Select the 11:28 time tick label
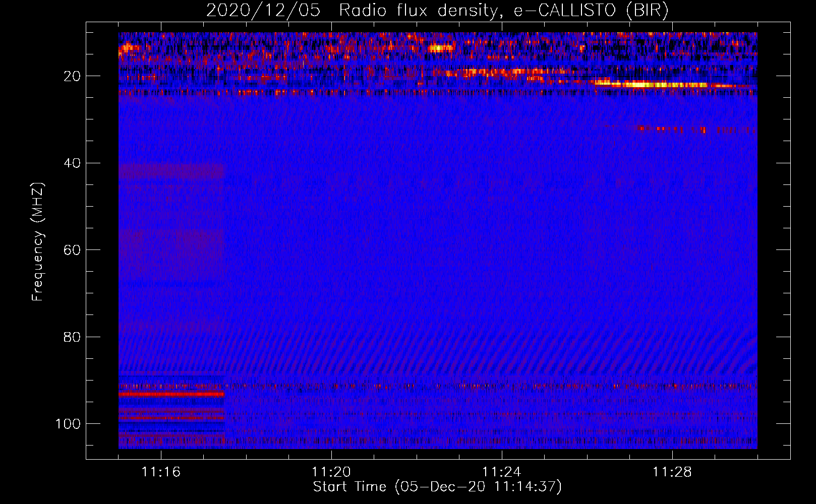 pos(672,472)
